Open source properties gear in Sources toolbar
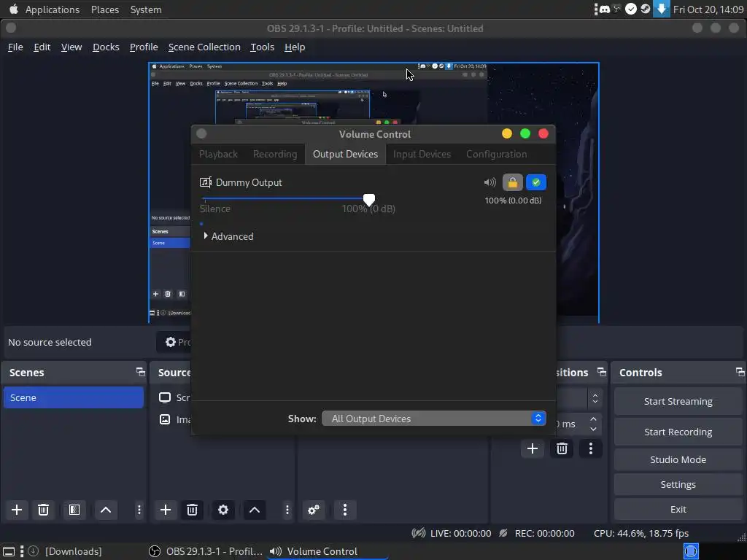747x560 pixels. (223, 510)
